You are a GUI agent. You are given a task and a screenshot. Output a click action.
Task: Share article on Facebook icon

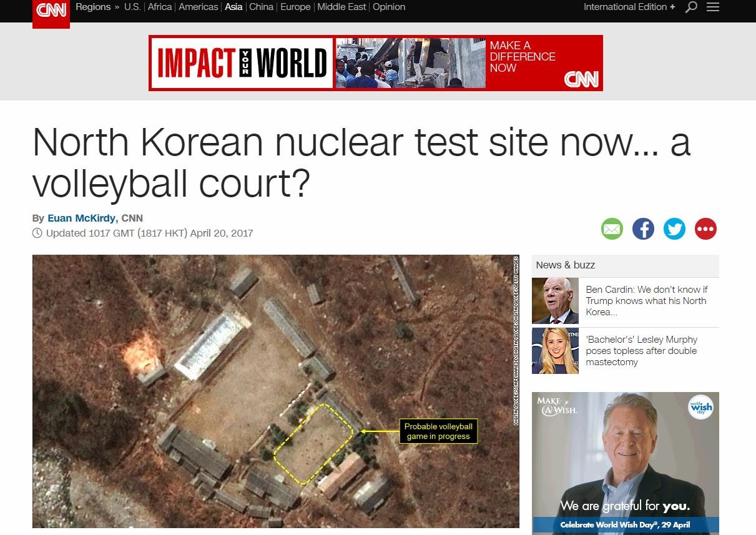[643, 229]
